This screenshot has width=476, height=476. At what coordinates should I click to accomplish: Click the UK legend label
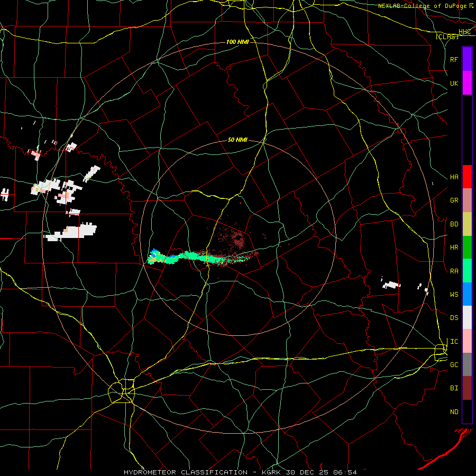(x=454, y=83)
